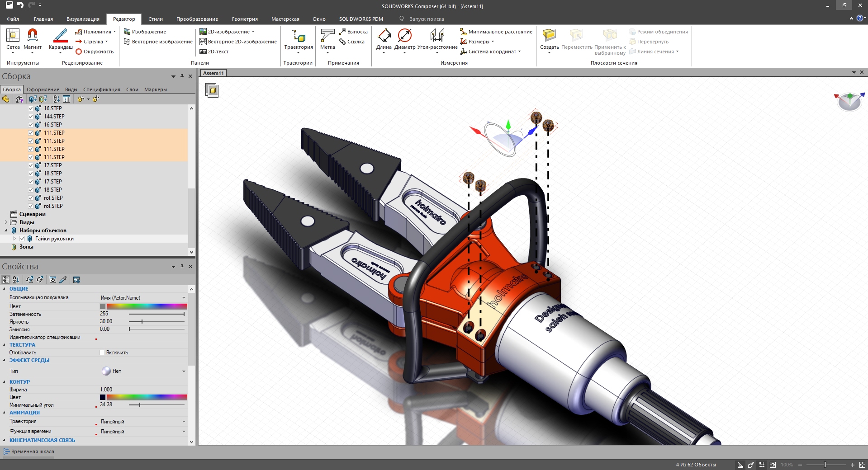Enable the Vklyuchit texture checkbox
Image resolution: width=868 pixels, height=470 pixels.
[103, 352]
